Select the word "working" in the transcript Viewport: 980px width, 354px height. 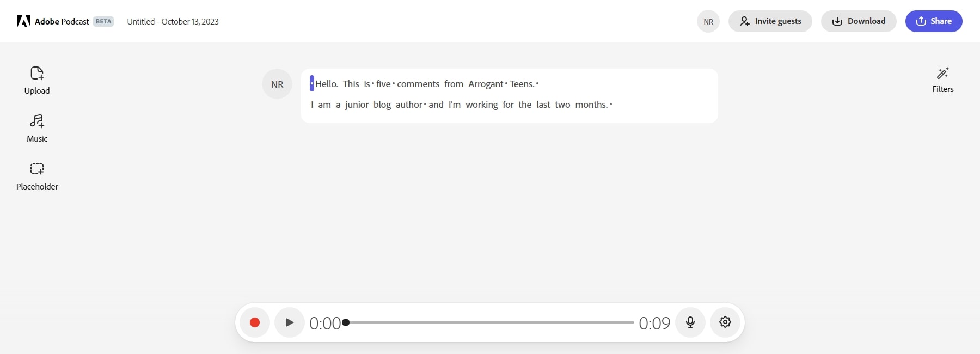(482, 105)
